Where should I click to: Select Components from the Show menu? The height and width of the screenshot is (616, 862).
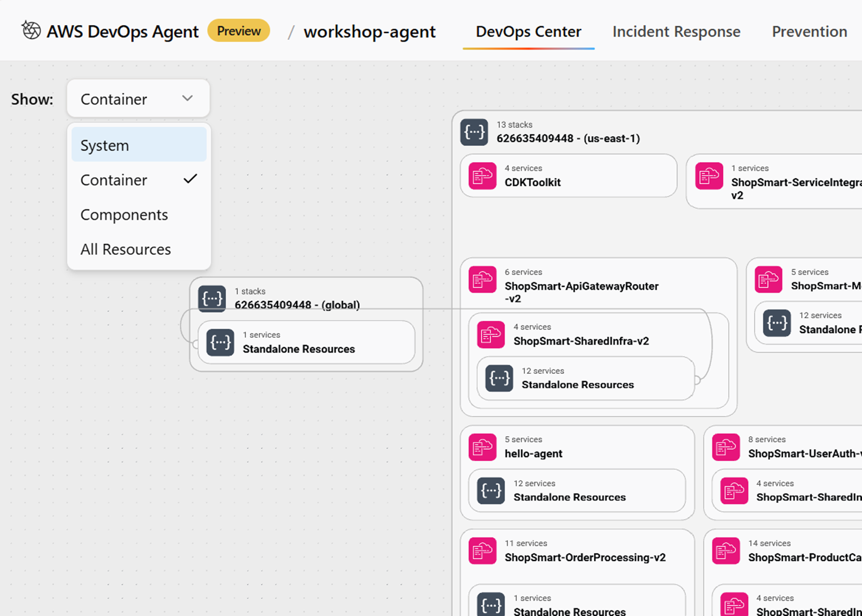pos(139,215)
